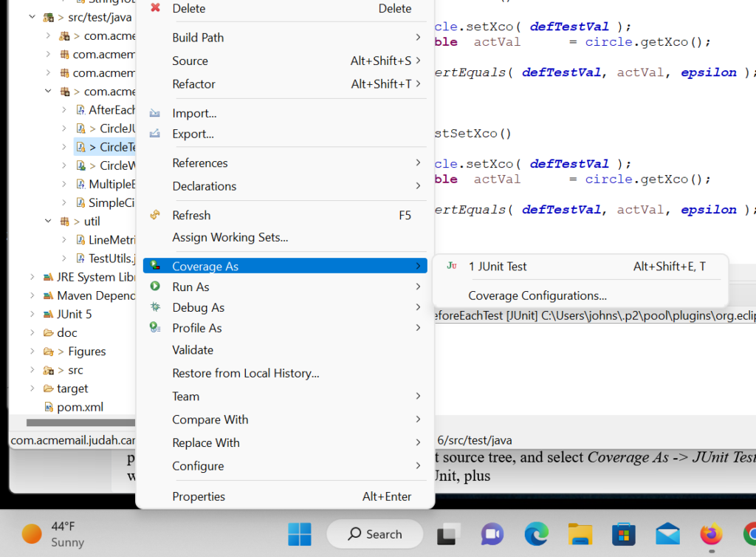Expand the target folder in tree
Screen dimensions: 756x557
(x=32, y=389)
